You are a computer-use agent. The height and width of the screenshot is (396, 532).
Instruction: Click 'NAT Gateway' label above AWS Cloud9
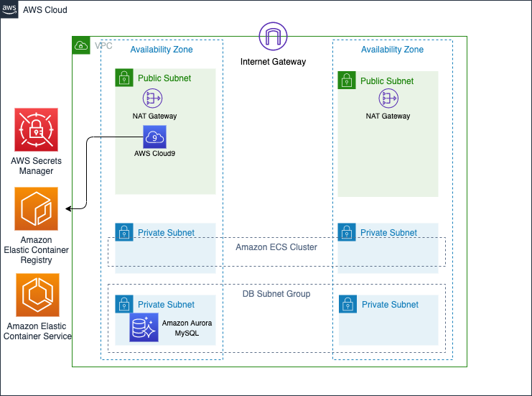pos(154,116)
